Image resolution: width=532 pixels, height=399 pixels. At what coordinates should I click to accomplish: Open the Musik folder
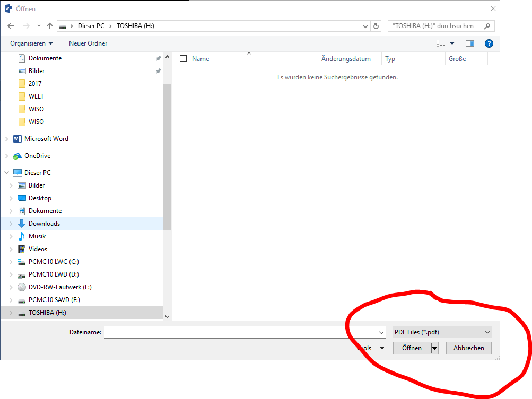(x=37, y=236)
